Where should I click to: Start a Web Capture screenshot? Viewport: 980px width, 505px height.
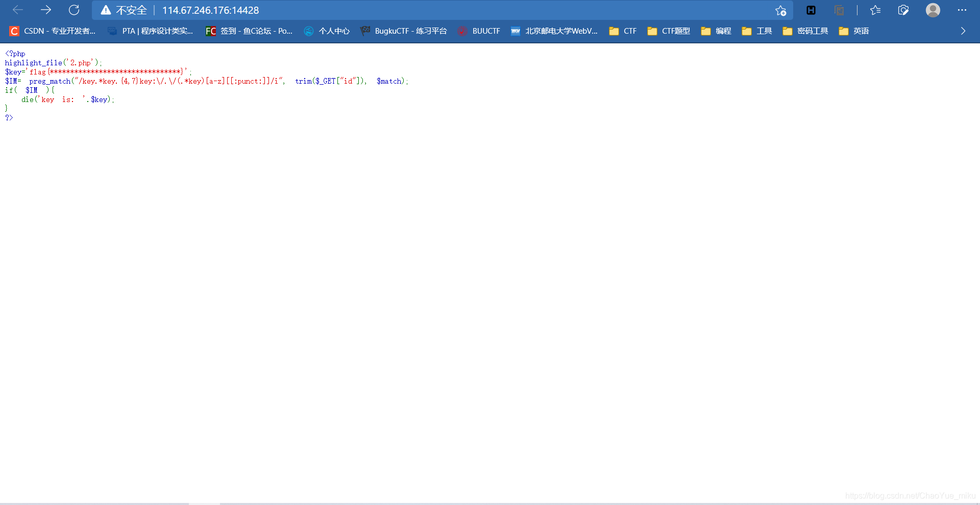pos(903,10)
